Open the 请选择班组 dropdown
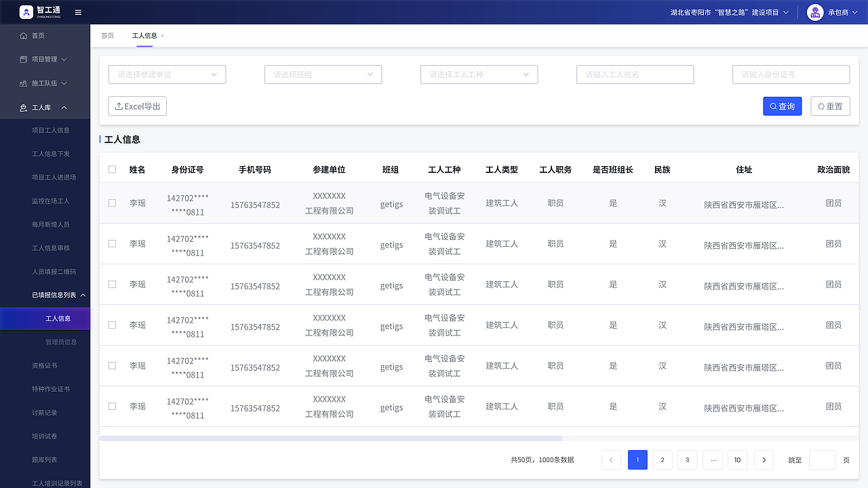Viewport: 868px width, 488px height. tap(323, 75)
